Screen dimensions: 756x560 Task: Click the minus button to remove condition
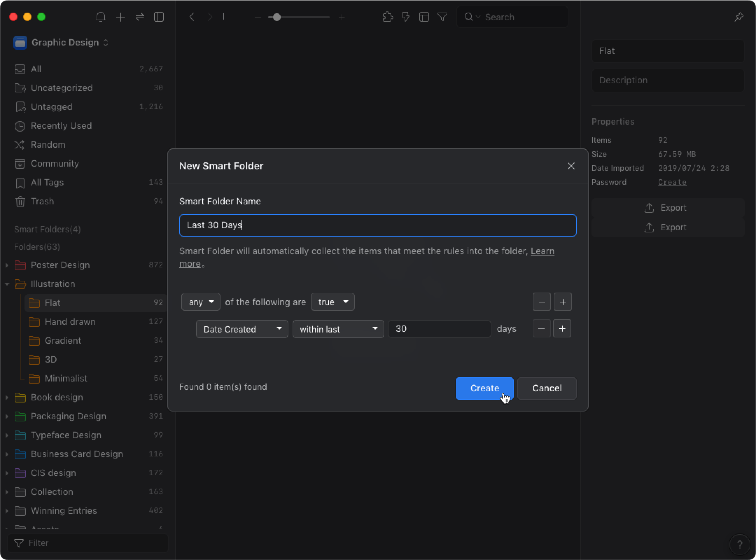tap(541, 328)
